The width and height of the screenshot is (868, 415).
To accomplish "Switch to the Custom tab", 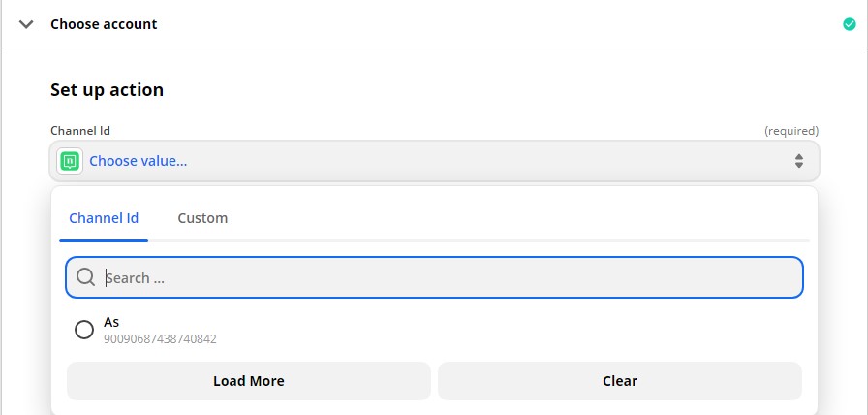I will pos(202,218).
